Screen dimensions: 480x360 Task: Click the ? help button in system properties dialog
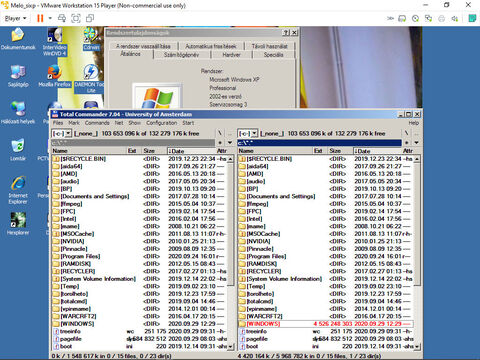coord(286,33)
